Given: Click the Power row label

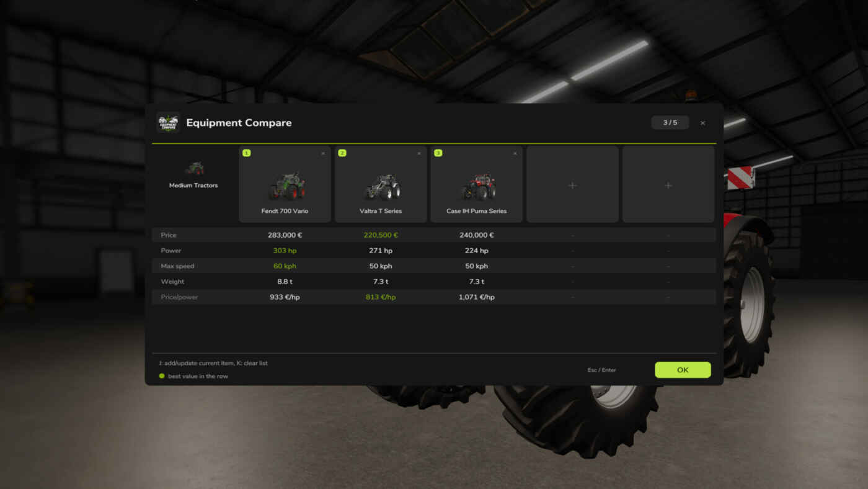Looking at the screenshot, I should [x=170, y=251].
